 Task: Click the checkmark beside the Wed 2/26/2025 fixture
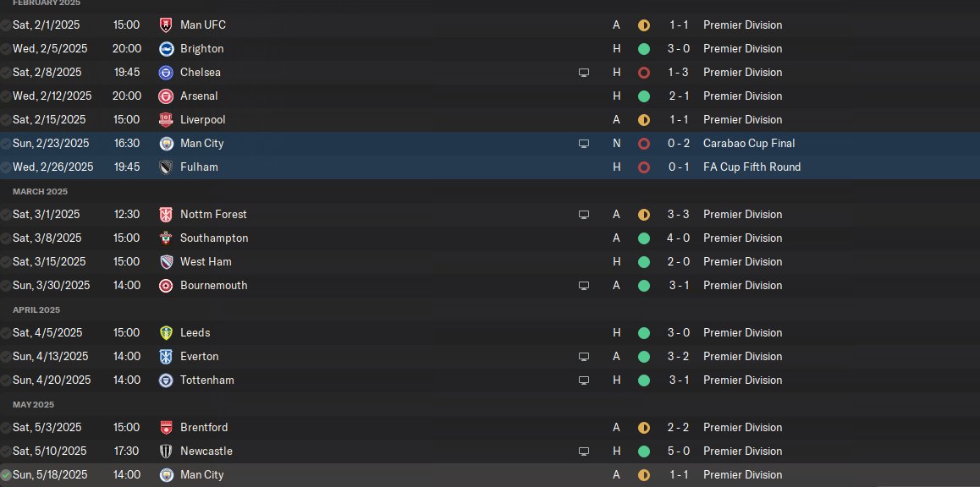[7, 167]
